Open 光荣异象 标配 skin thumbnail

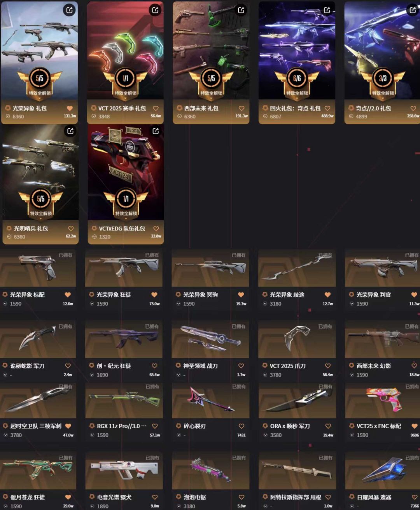(38, 269)
